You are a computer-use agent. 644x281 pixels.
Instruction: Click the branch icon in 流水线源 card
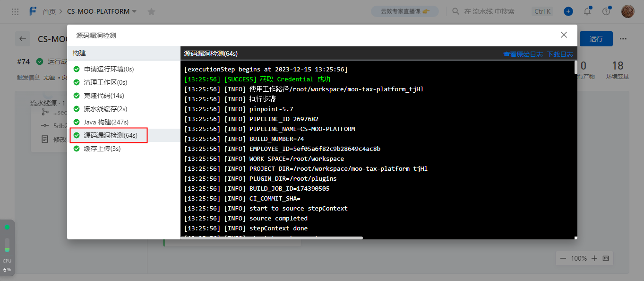[45, 113]
